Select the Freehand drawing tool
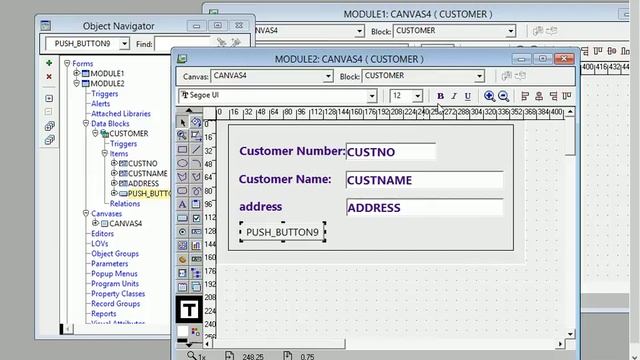This screenshot has height=360, width=640. (196, 191)
